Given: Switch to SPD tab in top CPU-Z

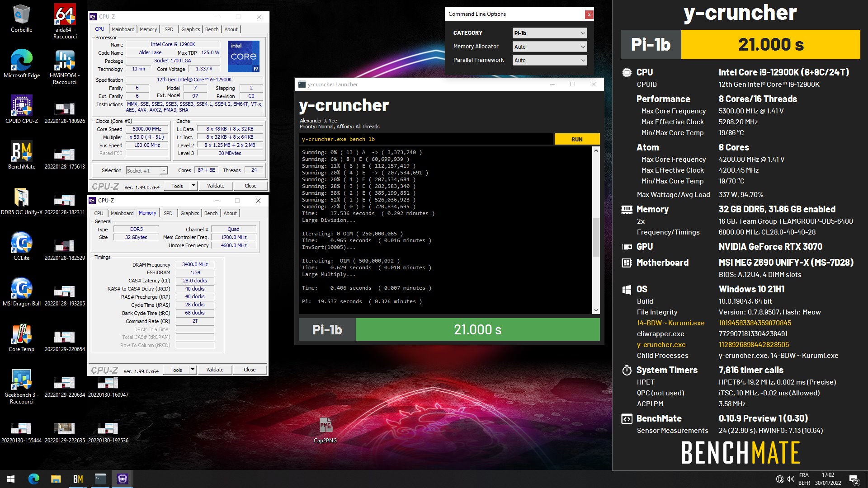Looking at the screenshot, I should (x=169, y=29).
